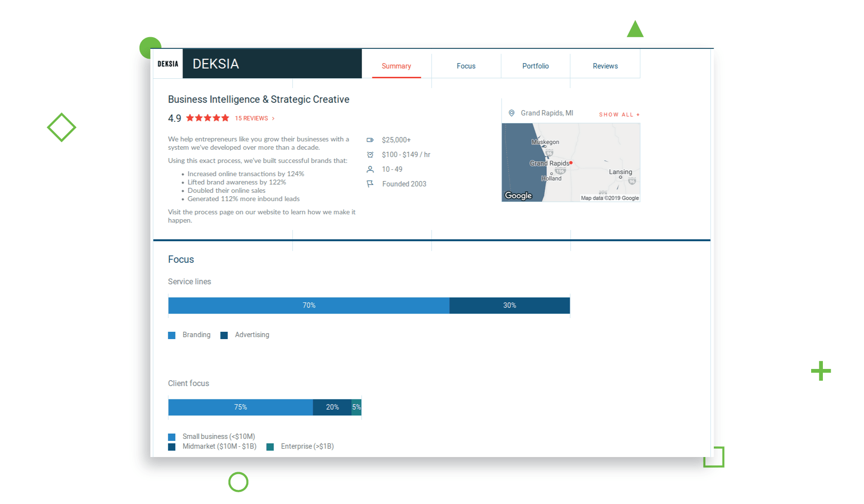Click the Google map thumbnail
864x504 pixels.
point(571,162)
